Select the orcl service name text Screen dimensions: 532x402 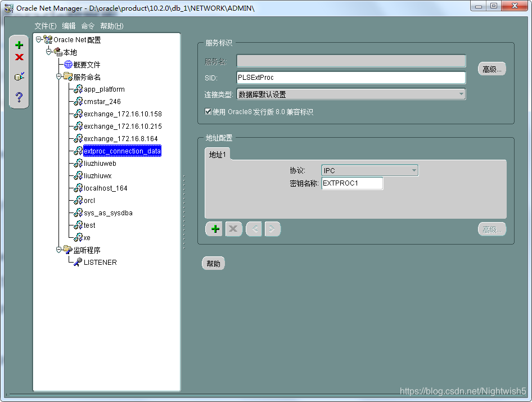(x=89, y=201)
